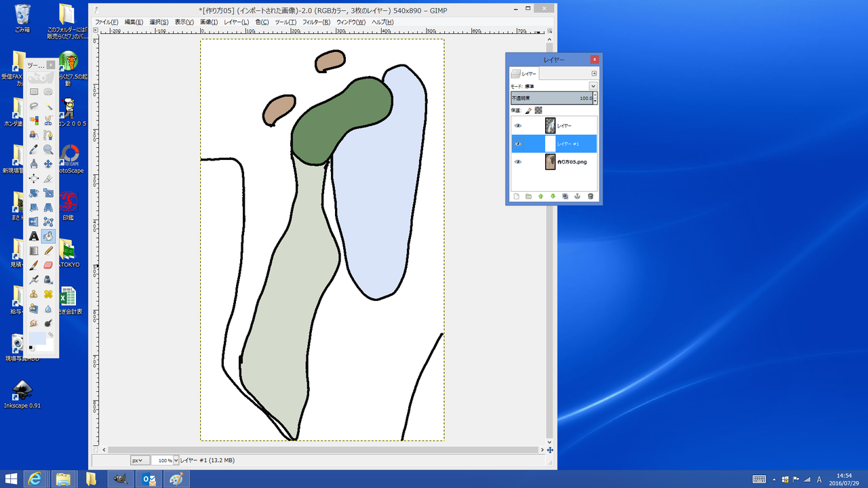Select the Zoom magnifier tool
Screen dimensions: 868x488
48,150
